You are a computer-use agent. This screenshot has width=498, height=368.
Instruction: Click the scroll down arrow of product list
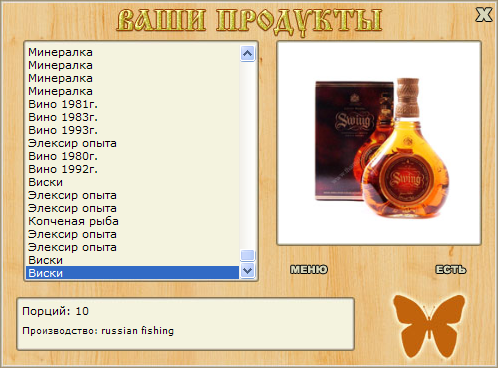[x=247, y=270]
